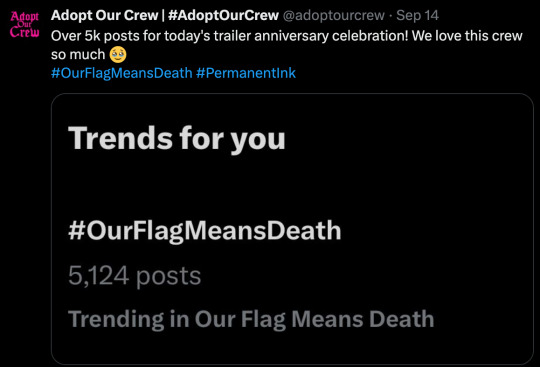540x367 pixels.
Task: Click 'Trending in Our Flag Means Death' text
Action: [x=251, y=319]
